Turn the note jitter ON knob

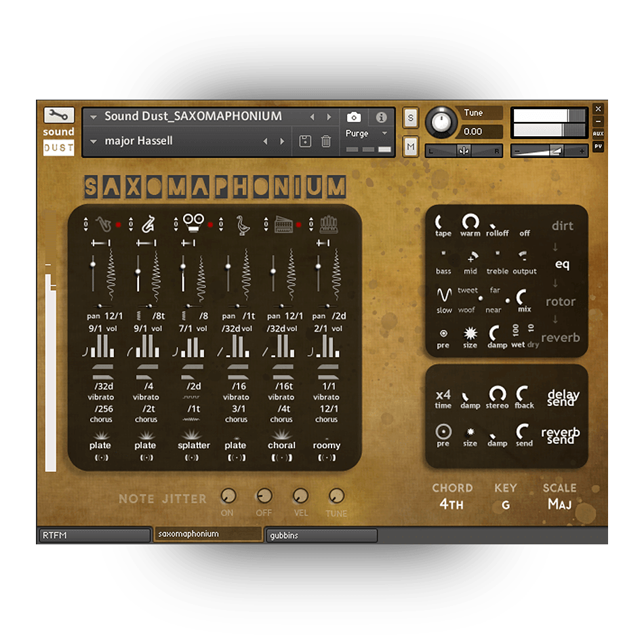228,496
